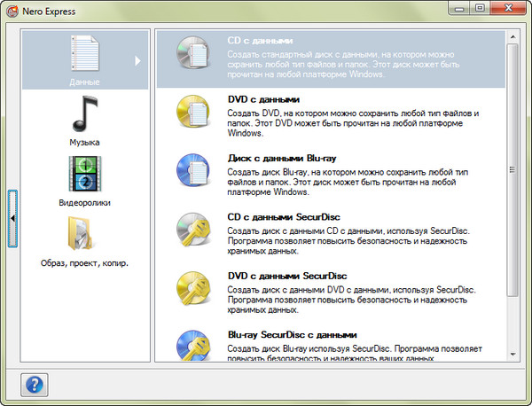Image resolution: width=532 pixels, height=406 pixels.
Task: Click the Blu-ray SecurDisc disc icon
Action: 192,346
